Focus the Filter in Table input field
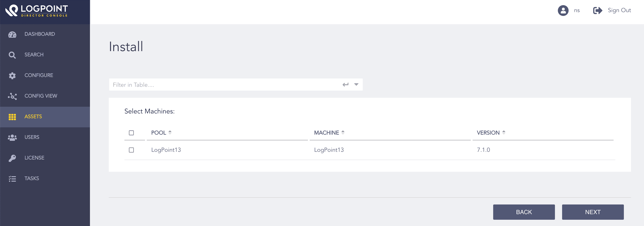Screen dimensions: 644x226 (225, 85)
